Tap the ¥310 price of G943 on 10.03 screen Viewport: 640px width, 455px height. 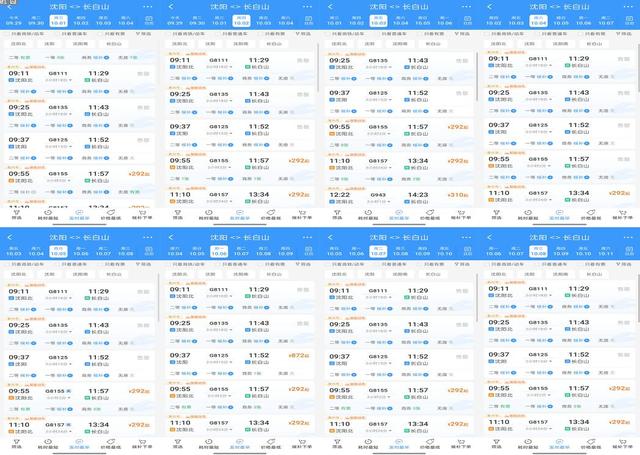(x=458, y=195)
